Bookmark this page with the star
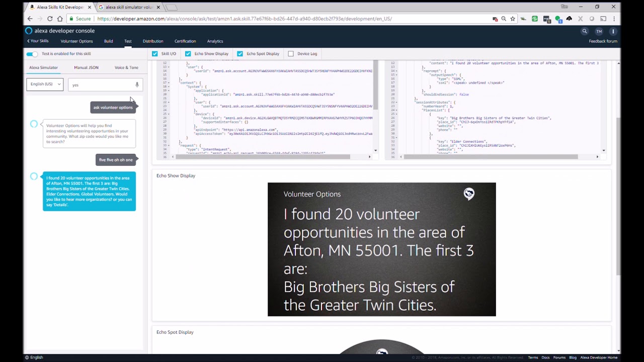Screen dimensions: 644x362 (x=513, y=19)
